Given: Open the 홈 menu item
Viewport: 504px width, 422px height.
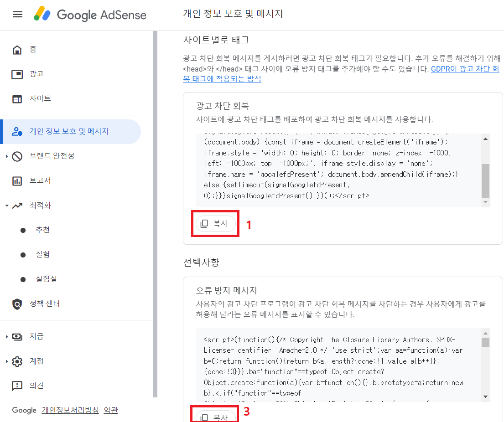Looking at the screenshot, I should (33, 50).
